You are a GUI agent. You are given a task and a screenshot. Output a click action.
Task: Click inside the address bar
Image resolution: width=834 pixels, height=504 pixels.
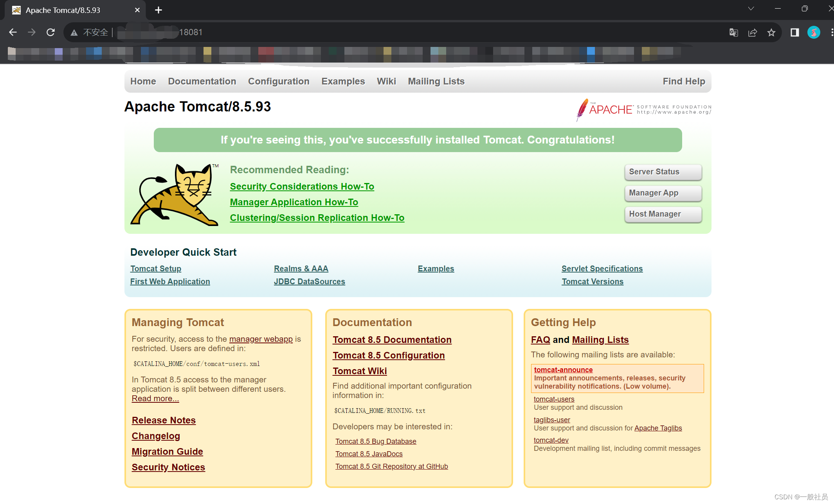(x=274, y=32)
